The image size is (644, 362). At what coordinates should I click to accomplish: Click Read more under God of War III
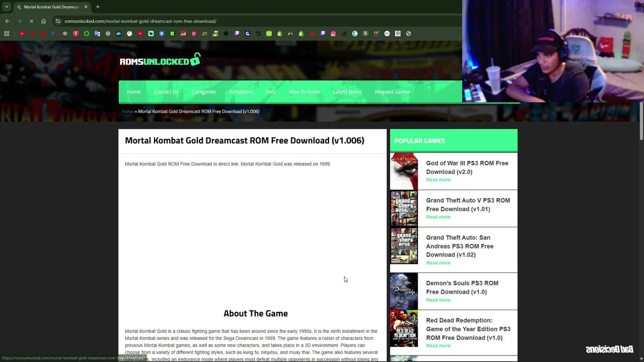438,179
